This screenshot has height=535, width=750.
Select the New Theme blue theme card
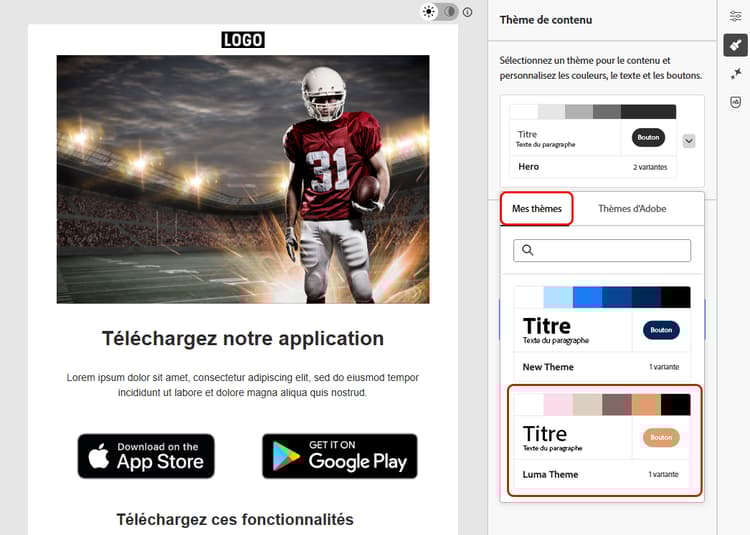[x=602, y=331]
